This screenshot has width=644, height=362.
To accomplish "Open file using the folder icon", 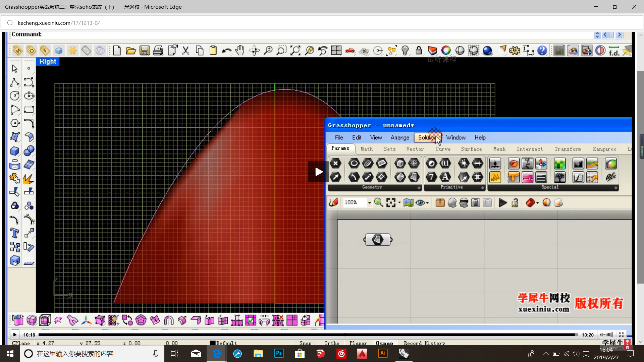I will [x=130, y=51].
